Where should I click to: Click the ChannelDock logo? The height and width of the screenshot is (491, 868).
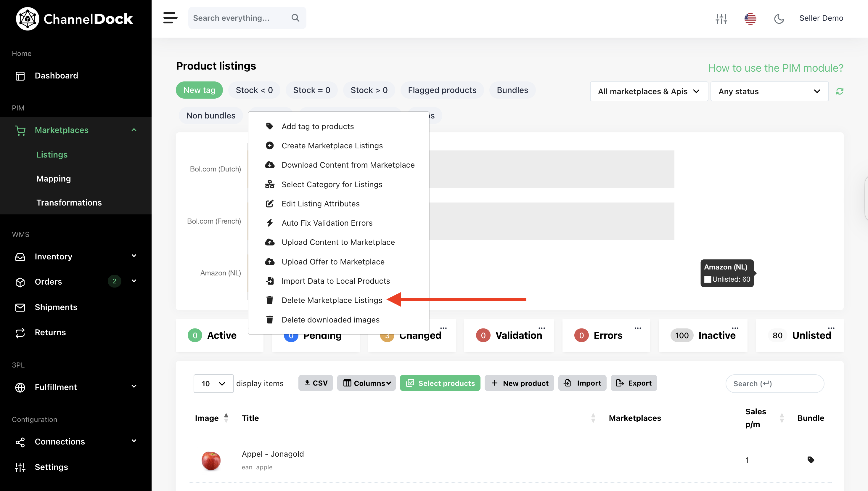click(75, 19)
